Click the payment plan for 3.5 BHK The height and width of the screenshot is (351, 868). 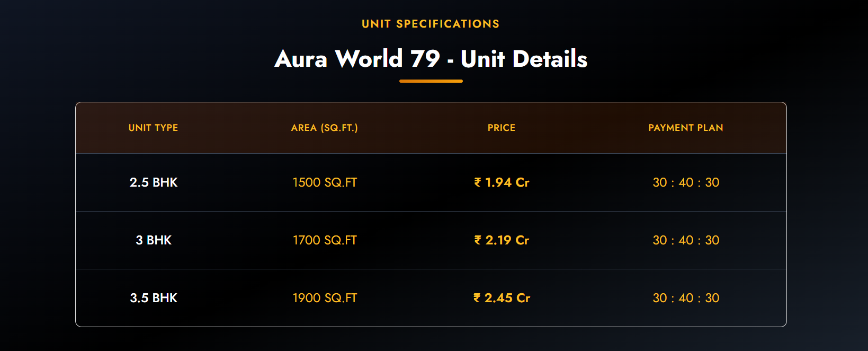[686, 298]
